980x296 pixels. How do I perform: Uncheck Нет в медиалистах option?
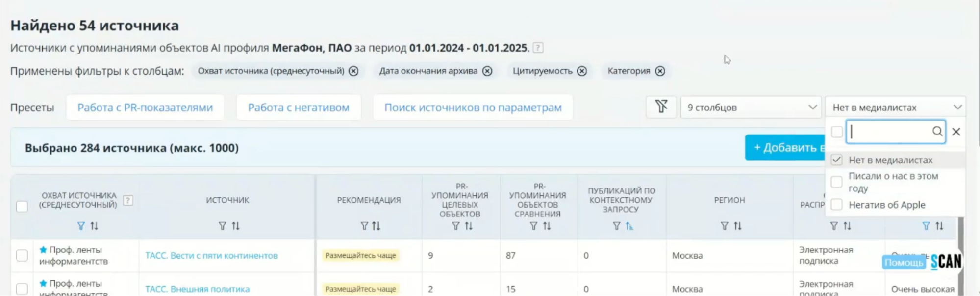pos(837,160)
